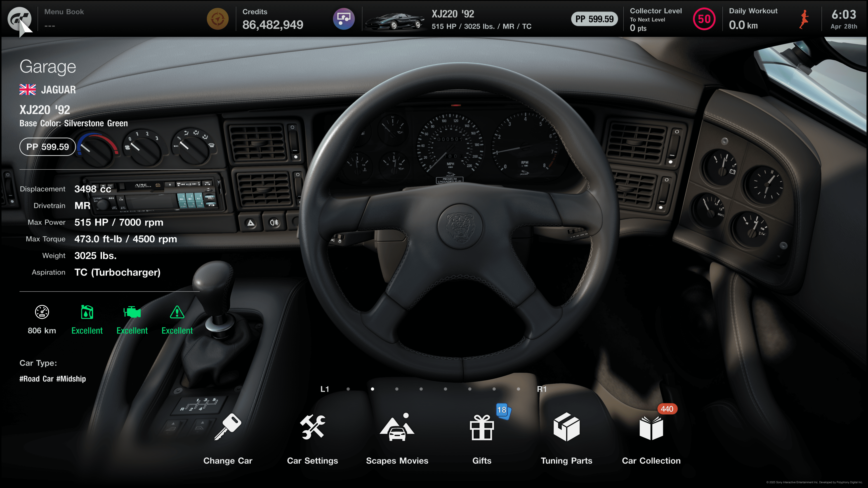Open Car Settings tools icon
Screen dimensions: 868x488
(313, 427)
